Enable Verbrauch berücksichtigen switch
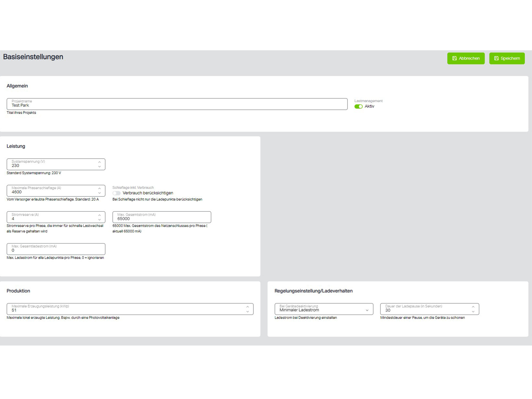Image resolution: width=532 pixels, height=399 pixels. point(117,193)
